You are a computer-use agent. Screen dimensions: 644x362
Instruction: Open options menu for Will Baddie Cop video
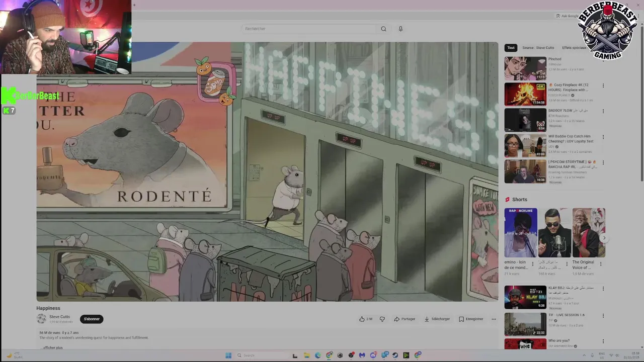click(x=603, y=137)
